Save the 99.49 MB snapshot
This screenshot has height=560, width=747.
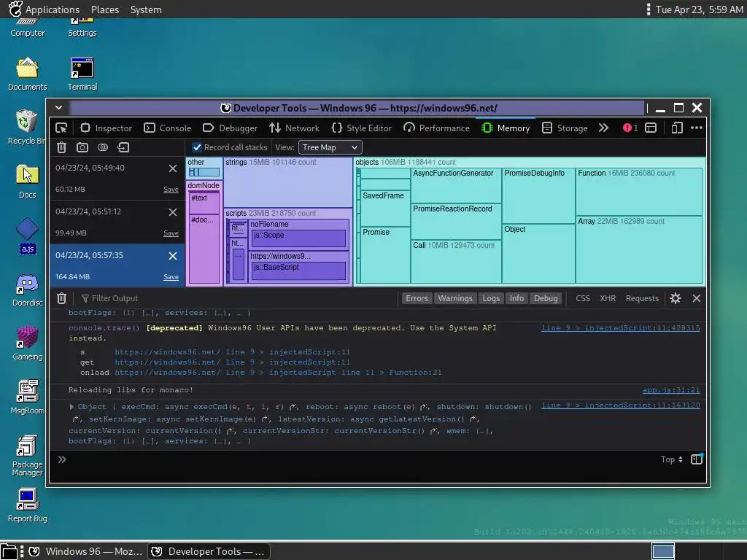[x=171, y=233]
